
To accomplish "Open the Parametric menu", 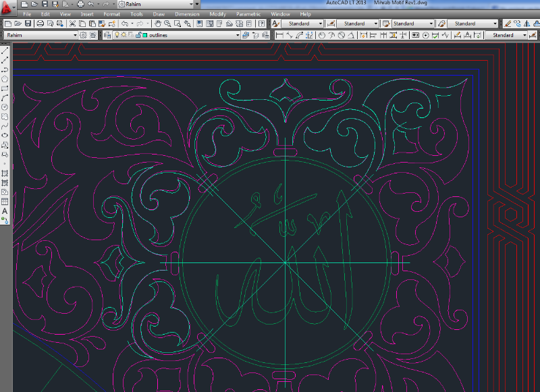I will [248, 14].
